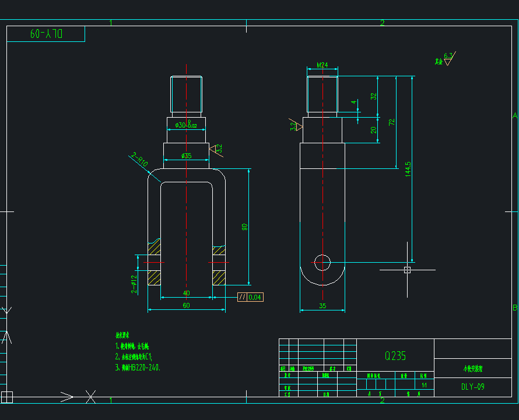Click the HB220-240 hardness note line

(x=138, y=368)
